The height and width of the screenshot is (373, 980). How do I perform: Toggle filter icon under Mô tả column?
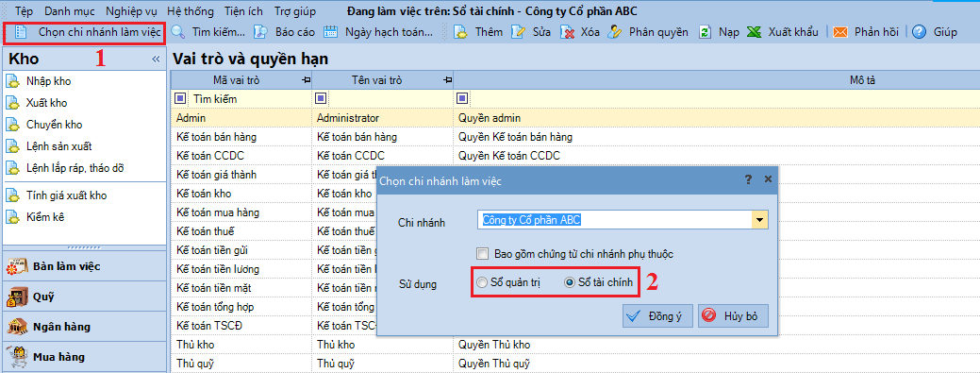click(462, 98)
